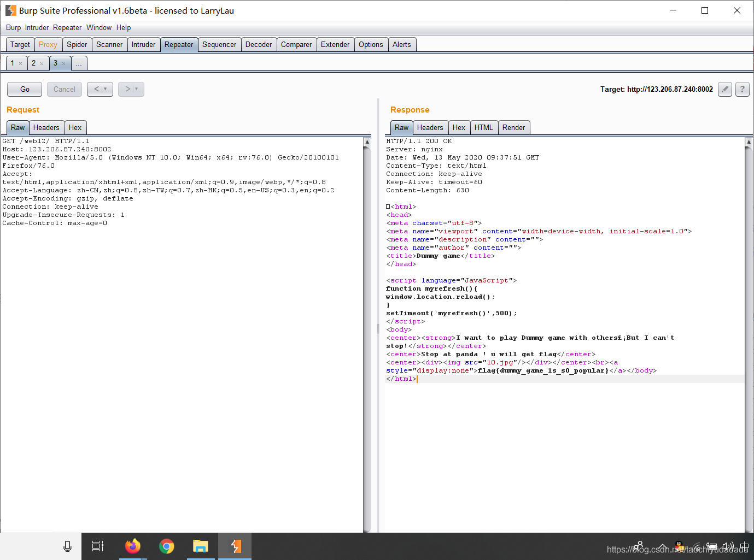Viewport: 754px width, 560px height.
Task: Open the Alerts tab
Action: (402, 45)
